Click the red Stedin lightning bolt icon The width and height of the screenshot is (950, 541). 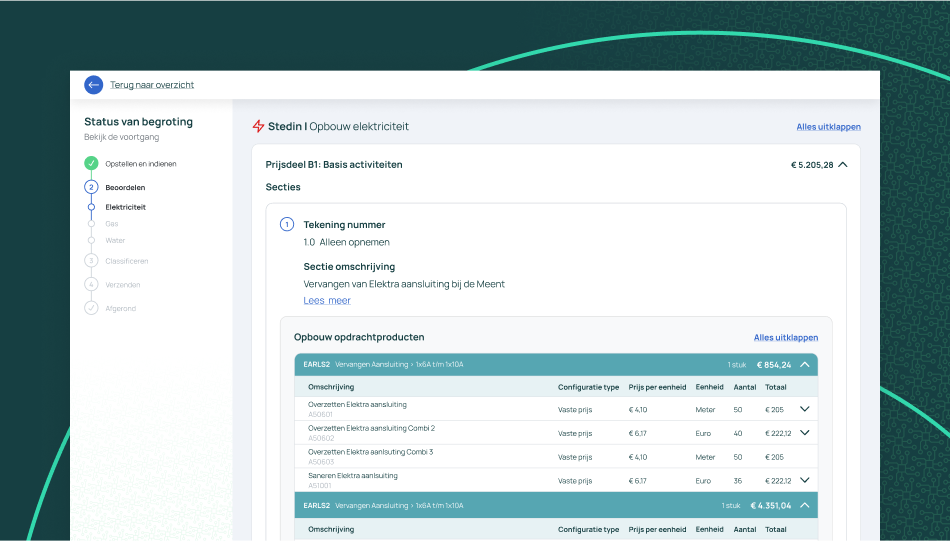coord(259,126)
